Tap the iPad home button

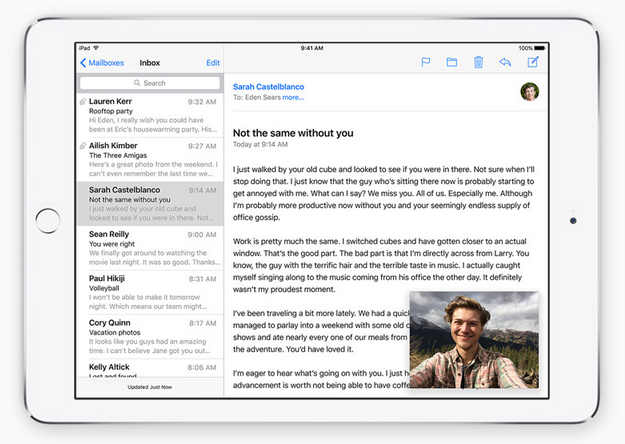pyautogui.click(x=48, y=220)
